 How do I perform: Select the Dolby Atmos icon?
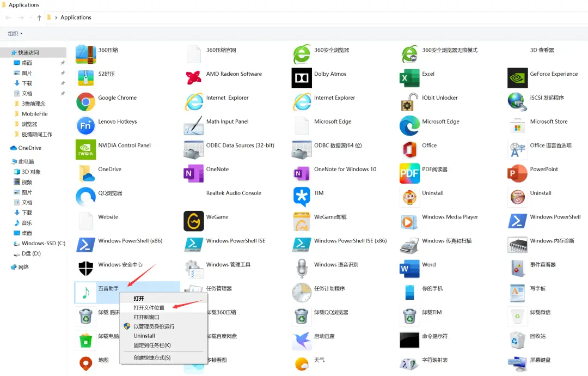pyautogui.click(x=302, y=78)
